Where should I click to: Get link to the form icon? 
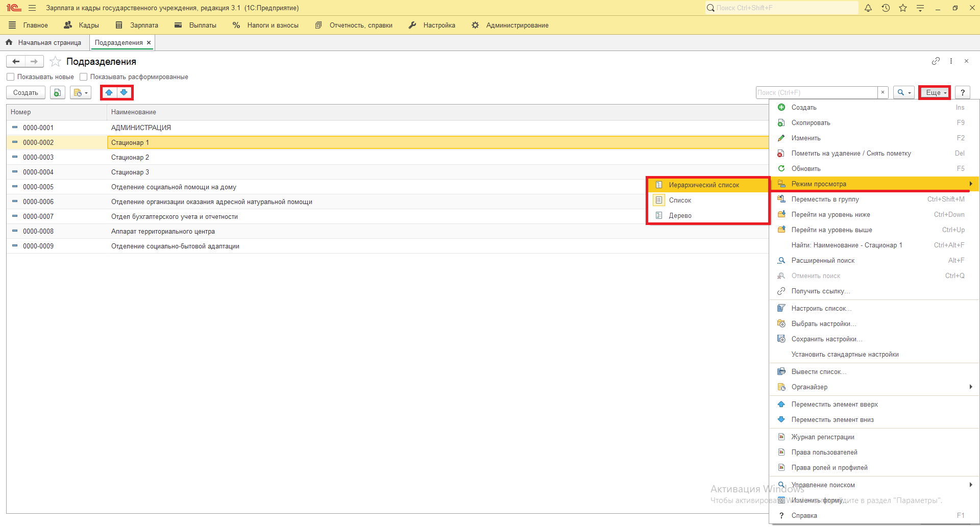point(936,61)
